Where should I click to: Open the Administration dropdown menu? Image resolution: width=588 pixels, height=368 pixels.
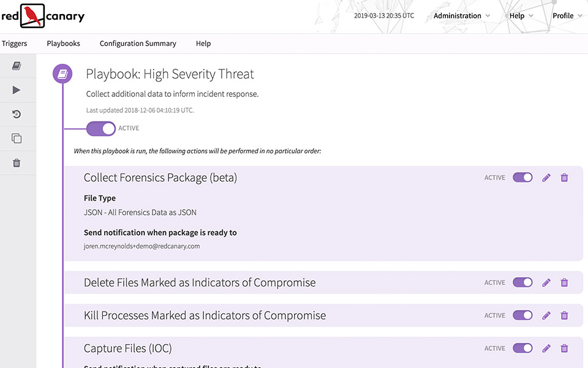pyautogui.click(x=461, y=16)
